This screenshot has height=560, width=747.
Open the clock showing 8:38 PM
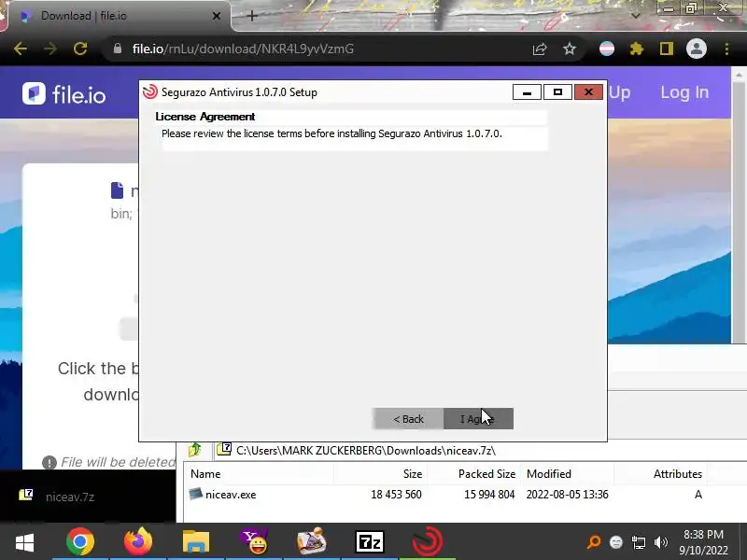pos(704,542)
